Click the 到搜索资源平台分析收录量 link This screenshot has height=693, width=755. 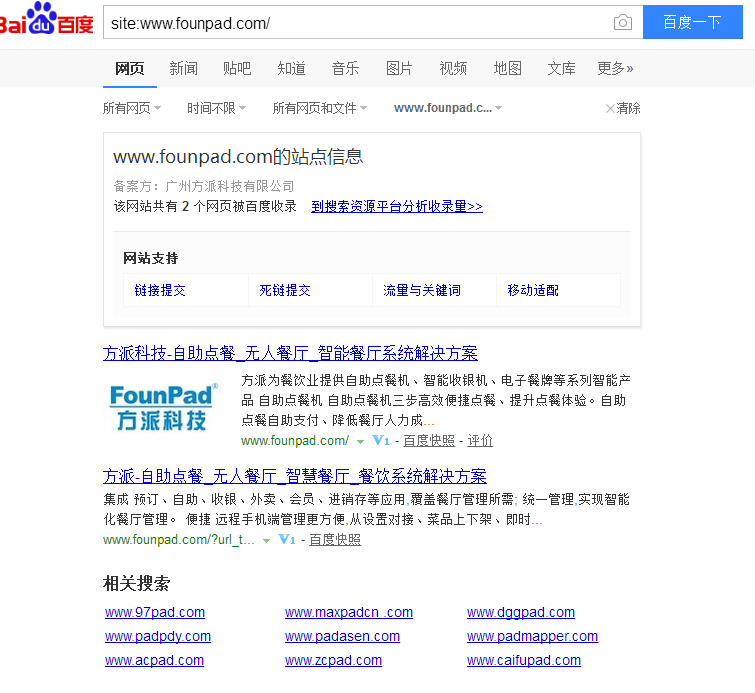click(x=396, y=206)
